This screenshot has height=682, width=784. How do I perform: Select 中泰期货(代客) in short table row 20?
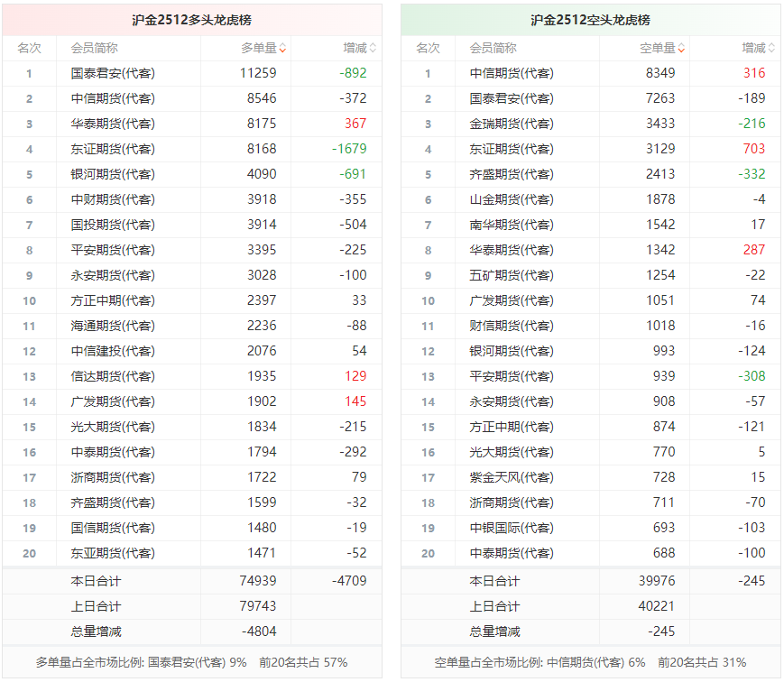coord(512,553)
